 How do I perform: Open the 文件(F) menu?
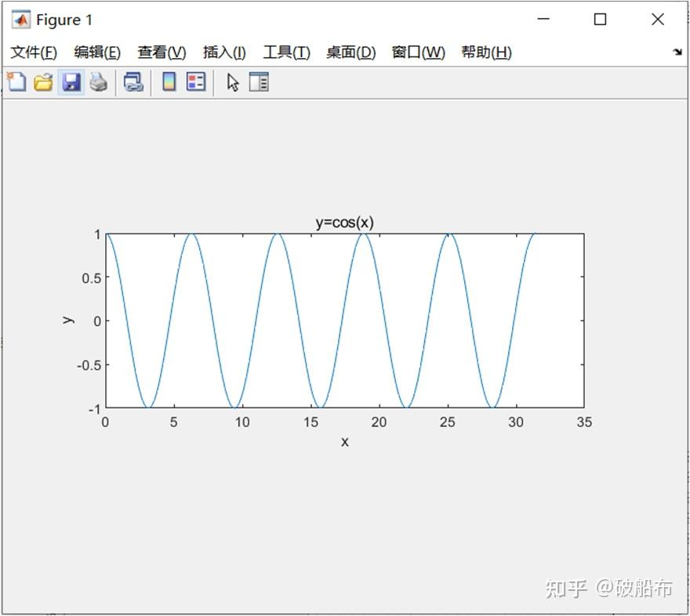coord(34,52)
